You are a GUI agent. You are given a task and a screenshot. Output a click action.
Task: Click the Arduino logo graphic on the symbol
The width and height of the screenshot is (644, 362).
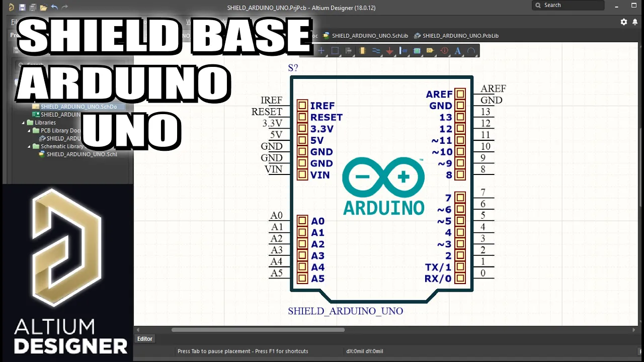[x=383, y=186]
